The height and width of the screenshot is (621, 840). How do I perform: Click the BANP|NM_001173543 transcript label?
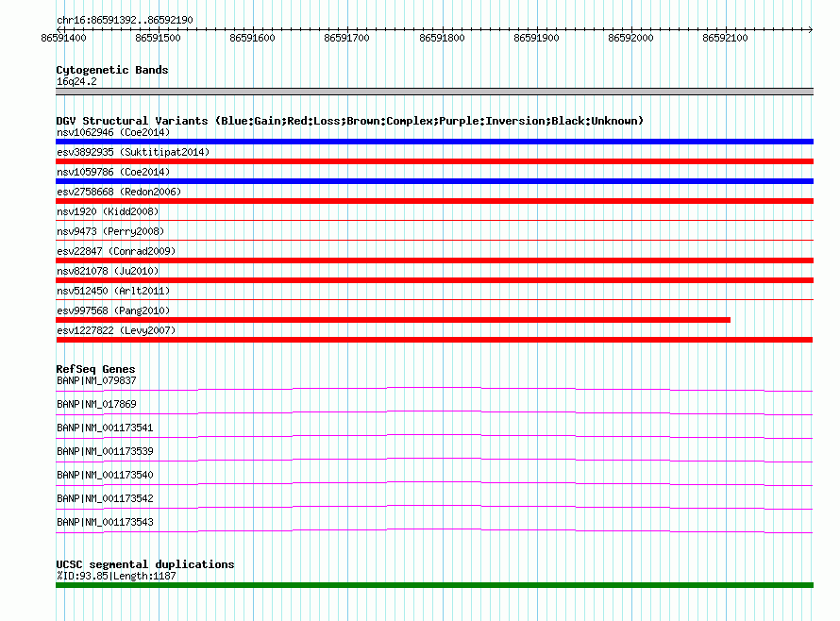point(105,522)
